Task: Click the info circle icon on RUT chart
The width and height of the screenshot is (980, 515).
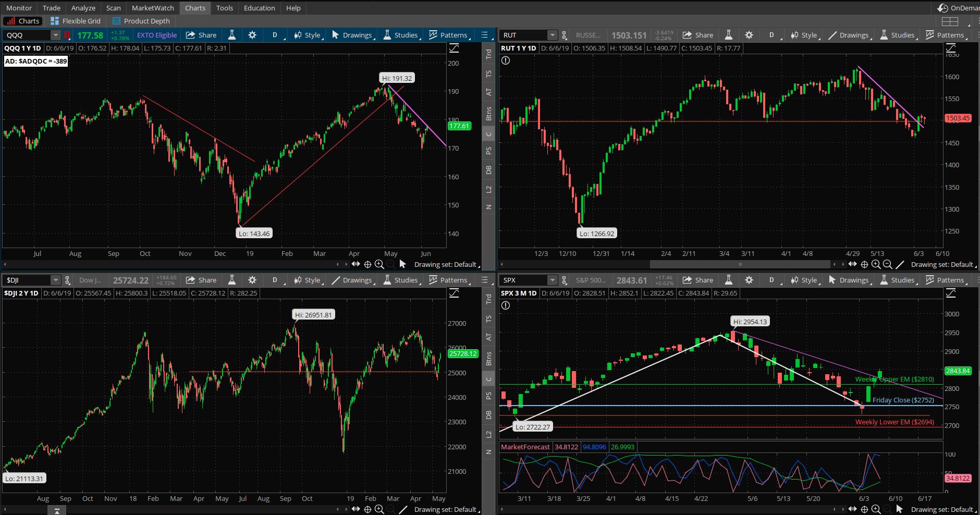Action: point(506,60)
